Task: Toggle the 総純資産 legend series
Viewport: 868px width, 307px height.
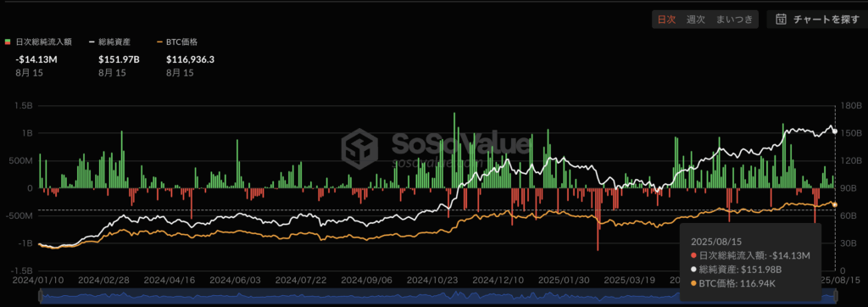Action: click(110, 42)
